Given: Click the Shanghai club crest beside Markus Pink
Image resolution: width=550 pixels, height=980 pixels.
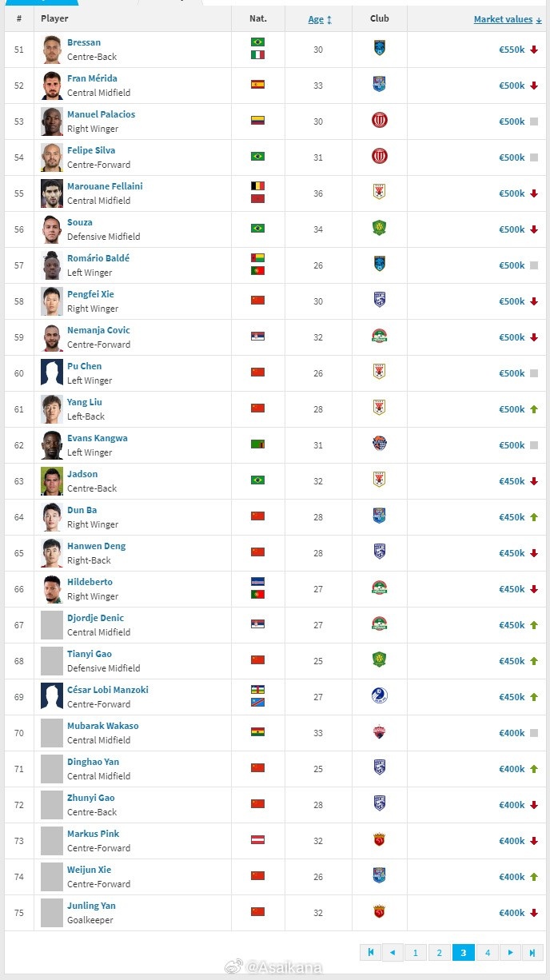Looking at the screenshot, I should pos(379,840).
